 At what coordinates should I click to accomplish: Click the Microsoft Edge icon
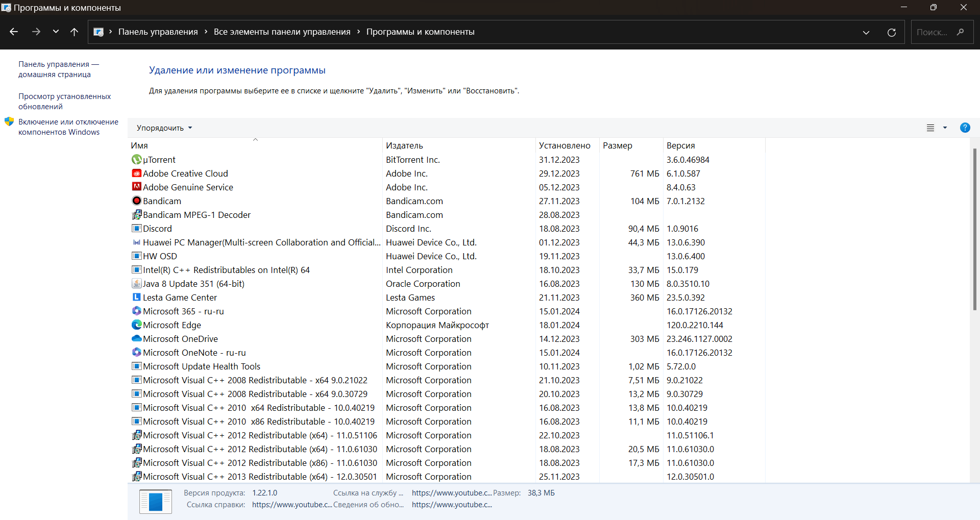[137, 325]
